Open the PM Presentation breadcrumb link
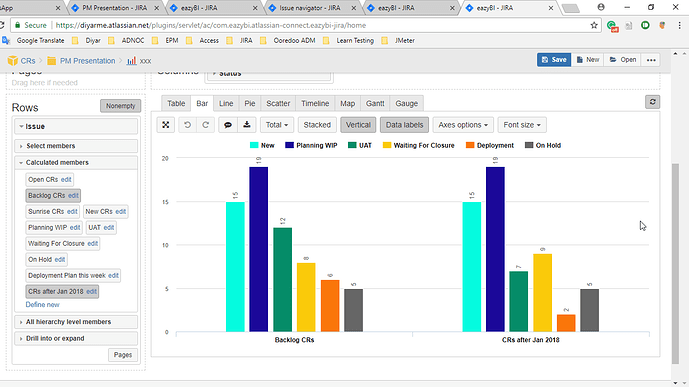This screenshot has width=689, height=387. pyautogui.click(x=87, y=61)
